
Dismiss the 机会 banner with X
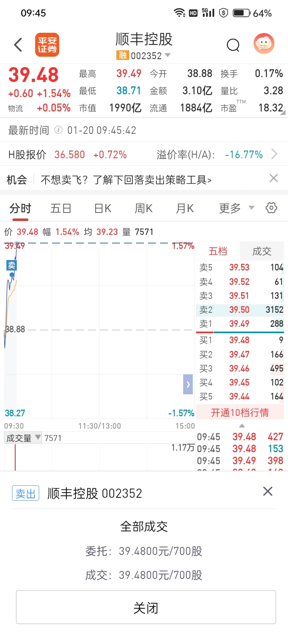click(274, 178)
